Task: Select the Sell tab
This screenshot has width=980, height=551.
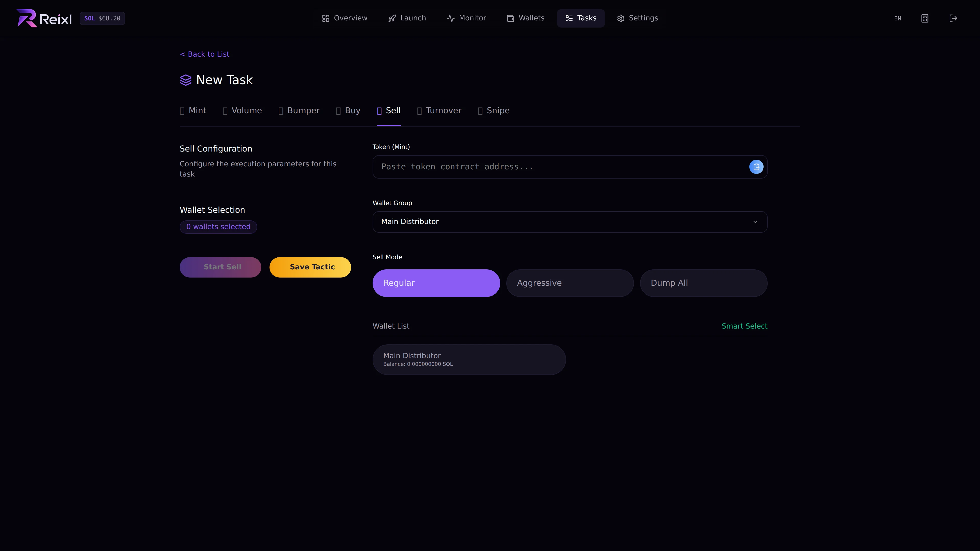Action: click(x=389, y=111)
